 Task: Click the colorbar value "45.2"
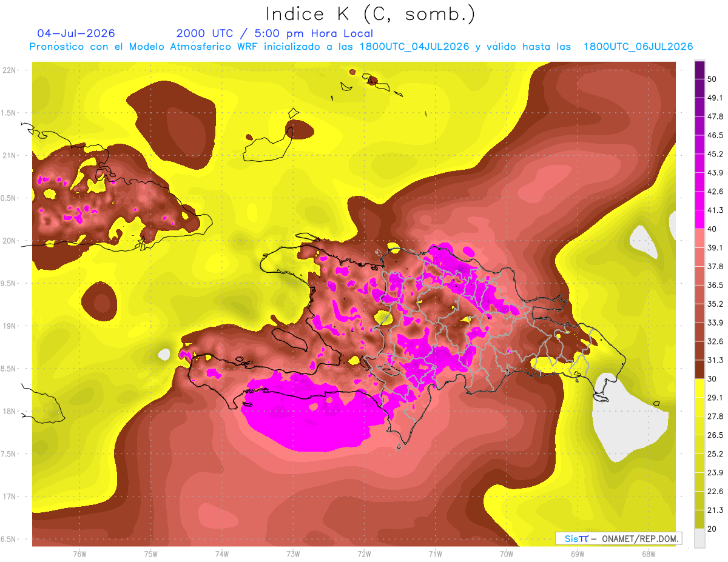[x=716, y=154]
